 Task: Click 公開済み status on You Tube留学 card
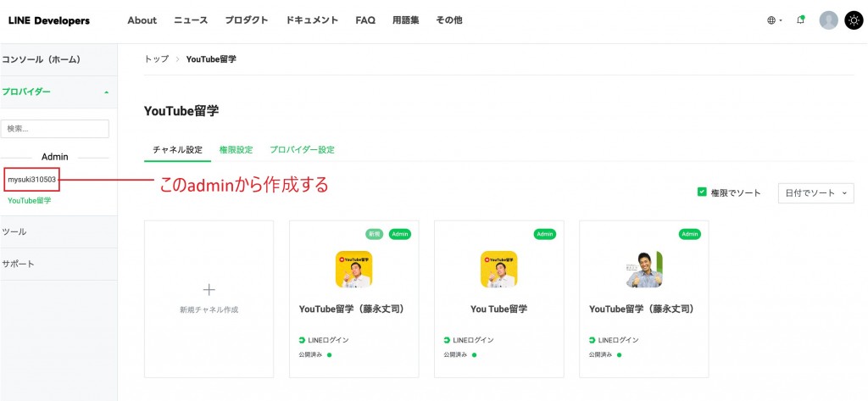[x=455, y=355]
